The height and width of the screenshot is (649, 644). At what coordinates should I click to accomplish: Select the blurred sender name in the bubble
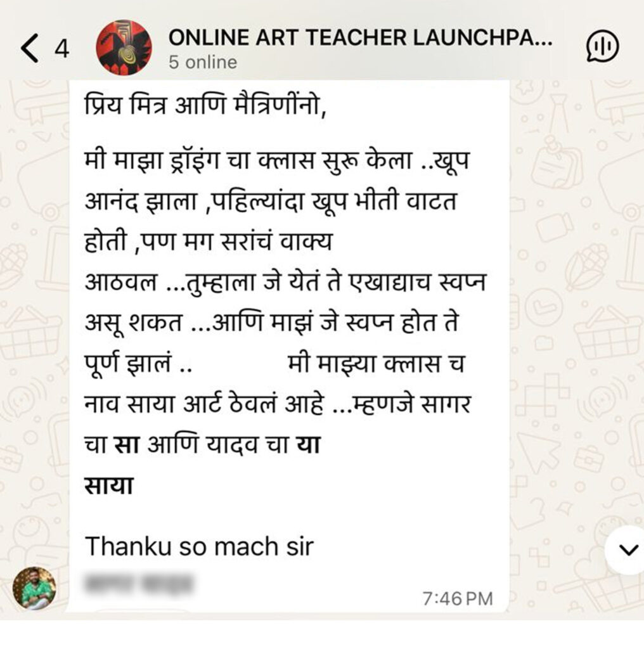[x=139, y=584]
